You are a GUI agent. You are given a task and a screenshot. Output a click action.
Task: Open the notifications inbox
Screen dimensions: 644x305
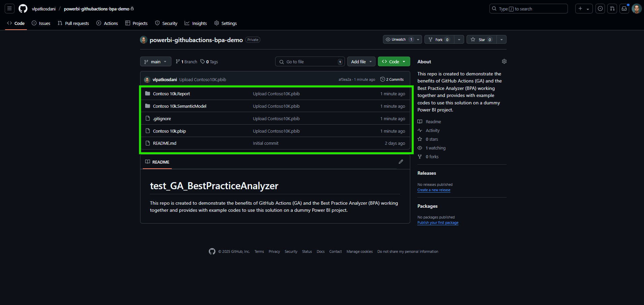point(624,8)
